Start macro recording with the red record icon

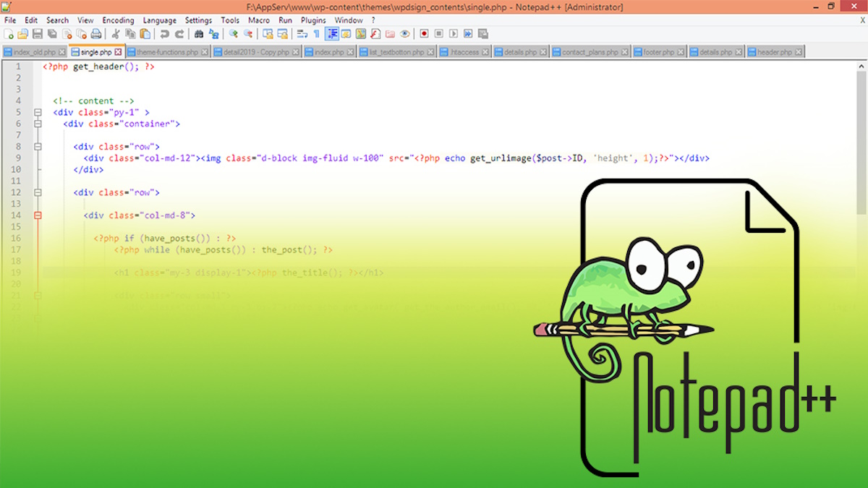(x=424, y=34)
